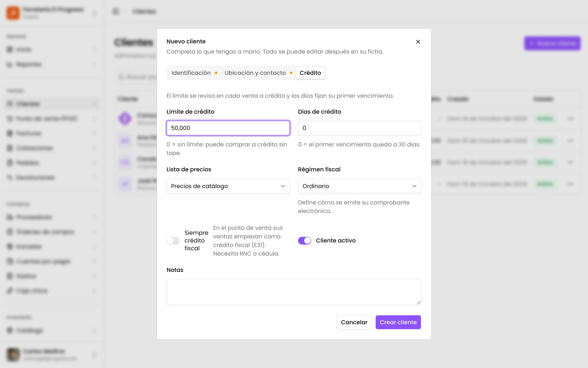Toggle the Cliente activo switch
The height and width of the screenshot is (368, 588).
click(304, 240)
